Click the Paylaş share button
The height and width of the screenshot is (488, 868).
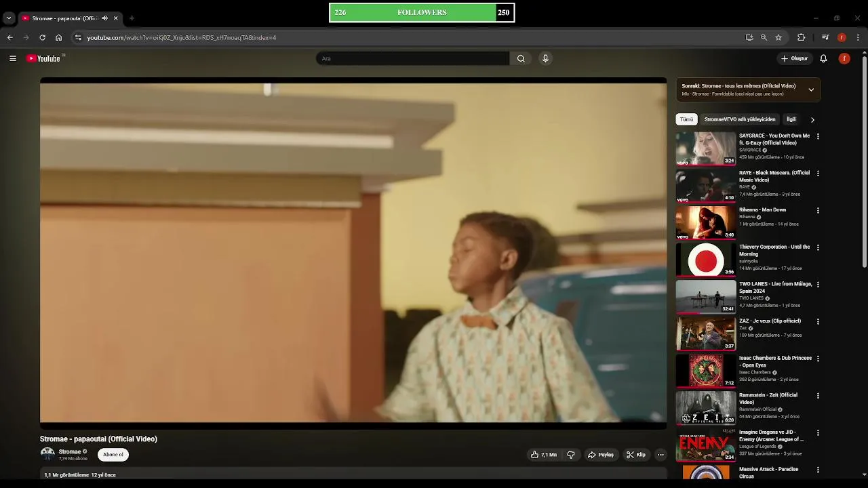point(601,455)
